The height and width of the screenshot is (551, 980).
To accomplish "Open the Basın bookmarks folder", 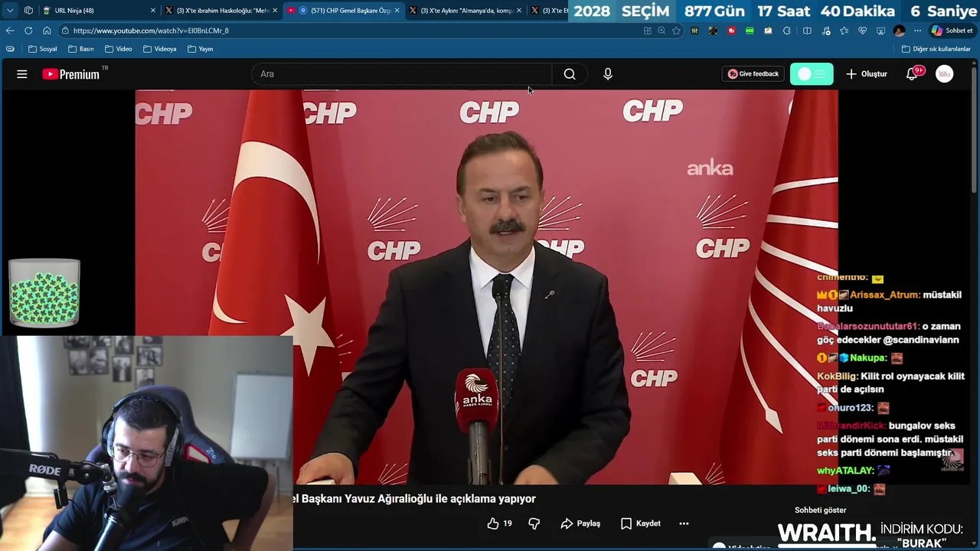I will click(81, 49).
